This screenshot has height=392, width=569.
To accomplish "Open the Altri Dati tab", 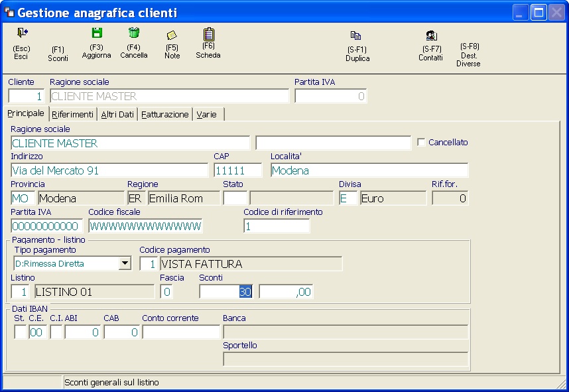I will [117, 114].
